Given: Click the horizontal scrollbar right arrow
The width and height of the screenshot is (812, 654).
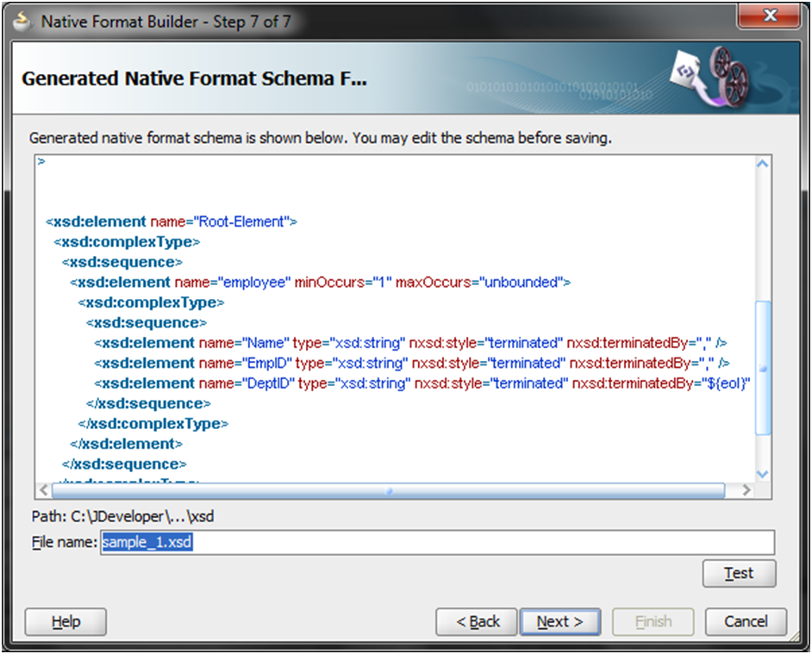Looking at the screenshot, I should [748, 489].
